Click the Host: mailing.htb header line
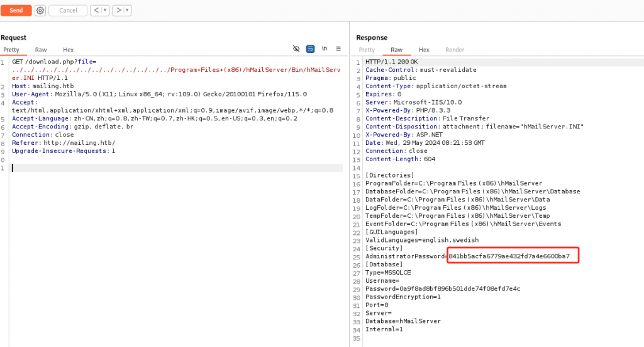The image size is (644, 347). coord(43,86)
